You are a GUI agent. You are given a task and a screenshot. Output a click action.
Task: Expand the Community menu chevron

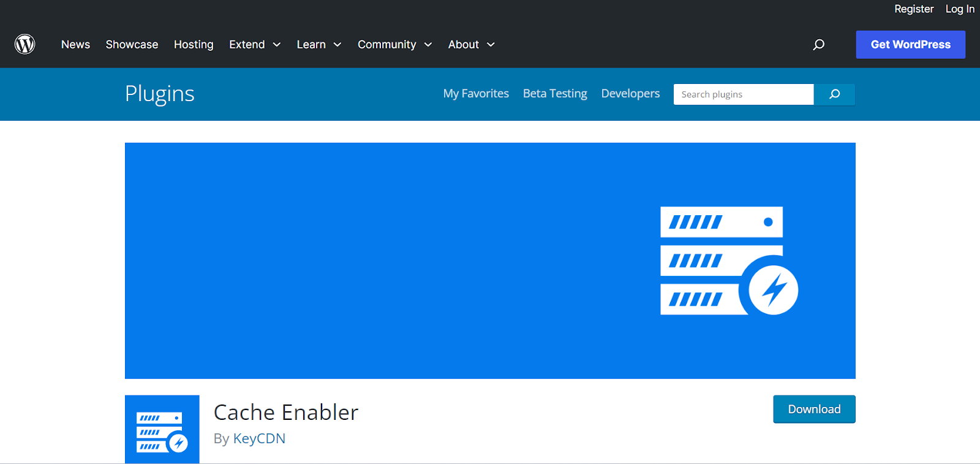pyautogui.click(x=428, y=45)
